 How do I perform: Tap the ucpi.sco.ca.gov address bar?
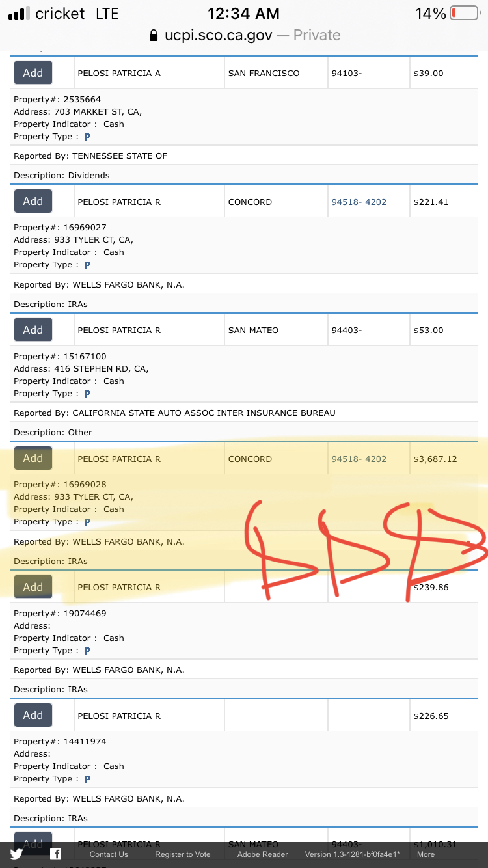[x=244, y=35]
